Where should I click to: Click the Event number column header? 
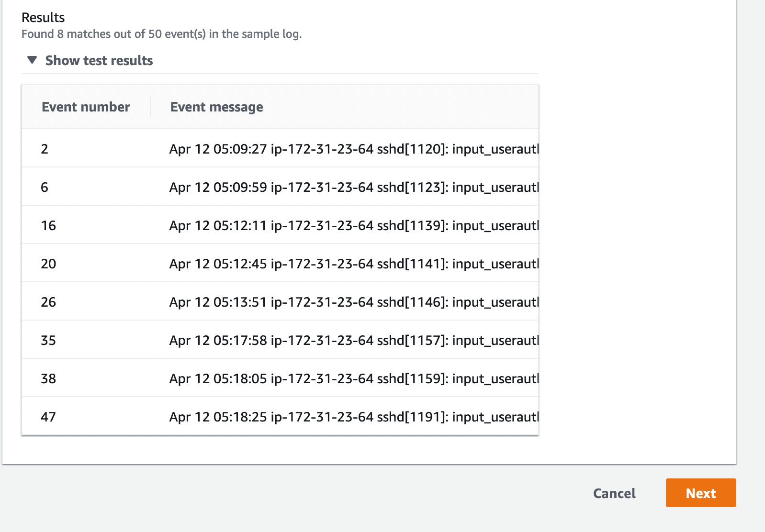(86, 107)
